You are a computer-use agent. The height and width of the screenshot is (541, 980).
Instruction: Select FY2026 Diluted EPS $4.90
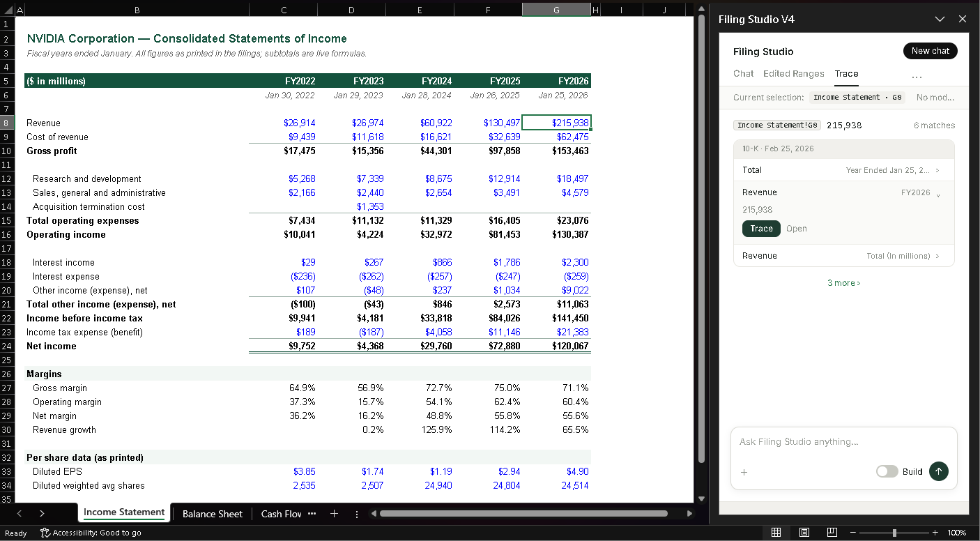[556, 471]
